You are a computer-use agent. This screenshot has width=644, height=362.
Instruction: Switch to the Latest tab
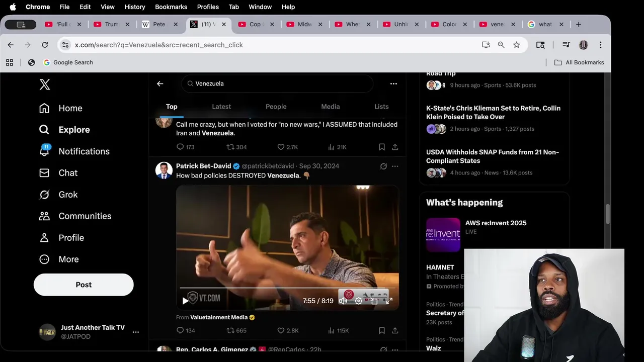(221, 107)
